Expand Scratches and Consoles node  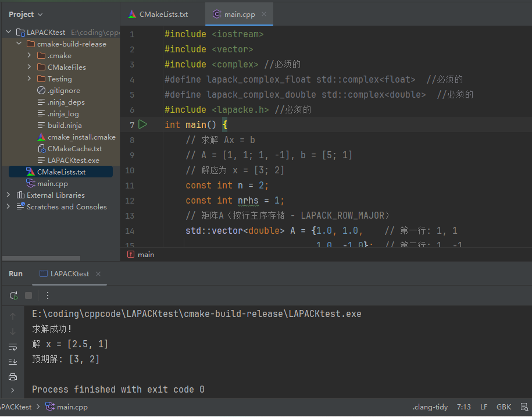point(9,206)
